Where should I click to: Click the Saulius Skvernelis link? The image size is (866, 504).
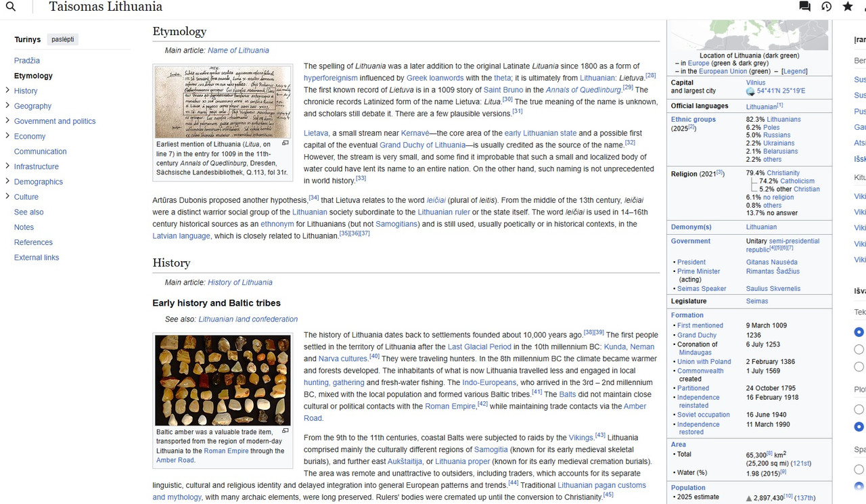[x=773, y=289]
